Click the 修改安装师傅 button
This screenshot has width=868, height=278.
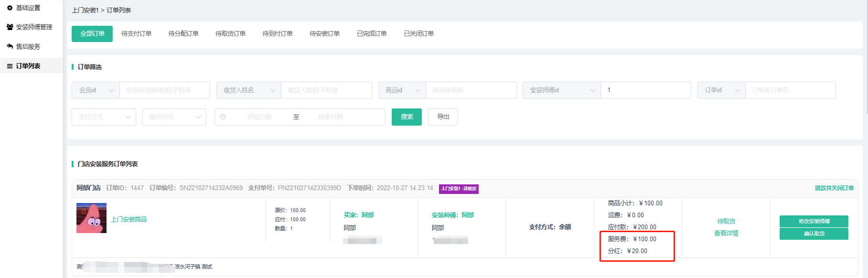[x=814, y=221]
